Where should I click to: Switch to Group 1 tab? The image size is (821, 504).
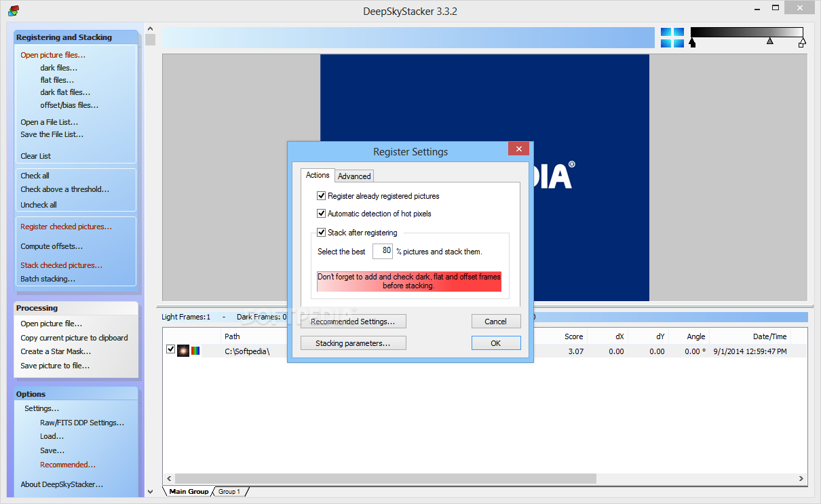click(x=229, y=491)
